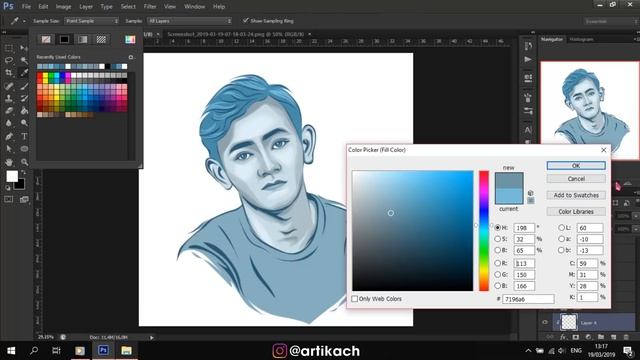Image resolution: width=640 pixels, height=360 pixels.
Task: Click Add layer style fx icon
Action: [563, 337]
